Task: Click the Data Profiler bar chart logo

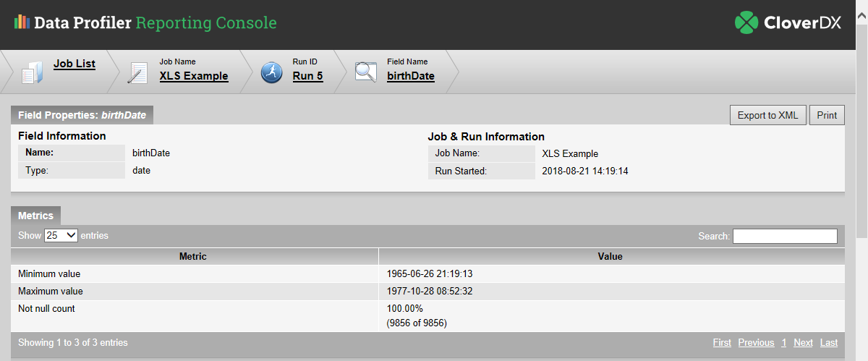Action: pyautogui.click(x=22, y=22)
